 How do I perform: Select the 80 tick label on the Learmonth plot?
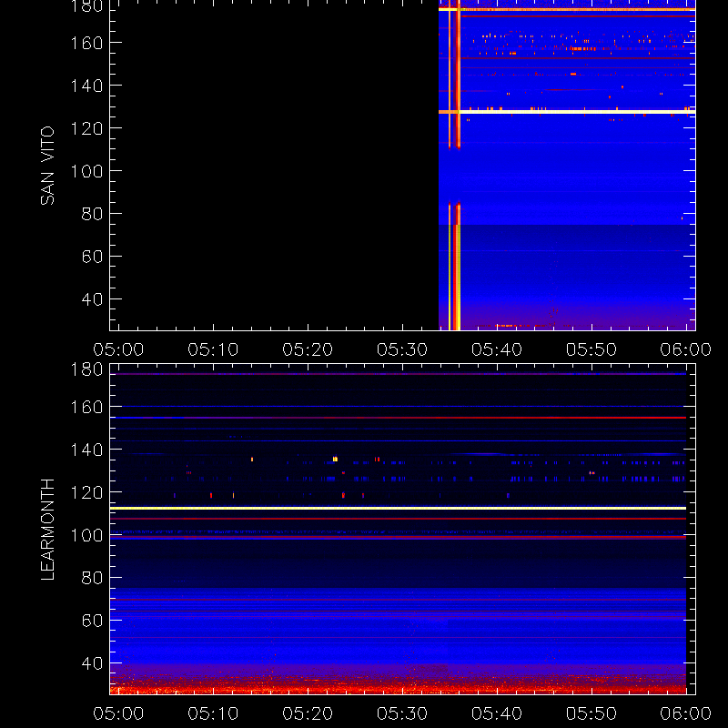pos(92,578)
